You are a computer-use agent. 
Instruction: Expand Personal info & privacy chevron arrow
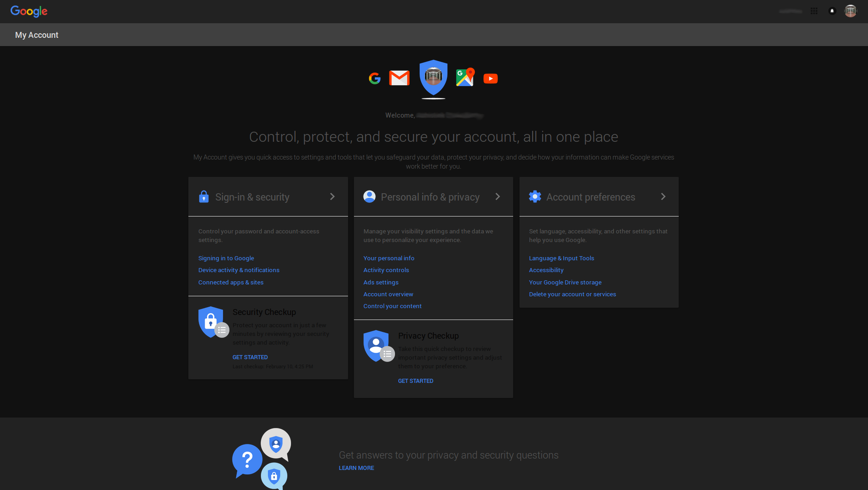point(498,196)
